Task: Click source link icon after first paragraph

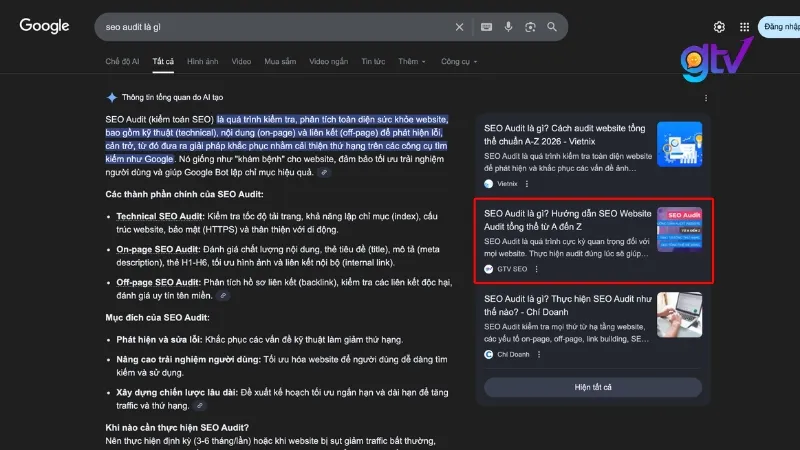Action: point(324,172)
